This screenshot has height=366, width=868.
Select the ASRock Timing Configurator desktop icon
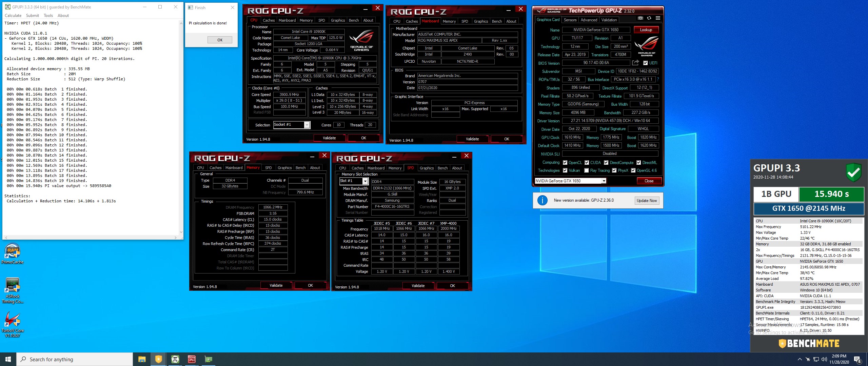[12, 290]
